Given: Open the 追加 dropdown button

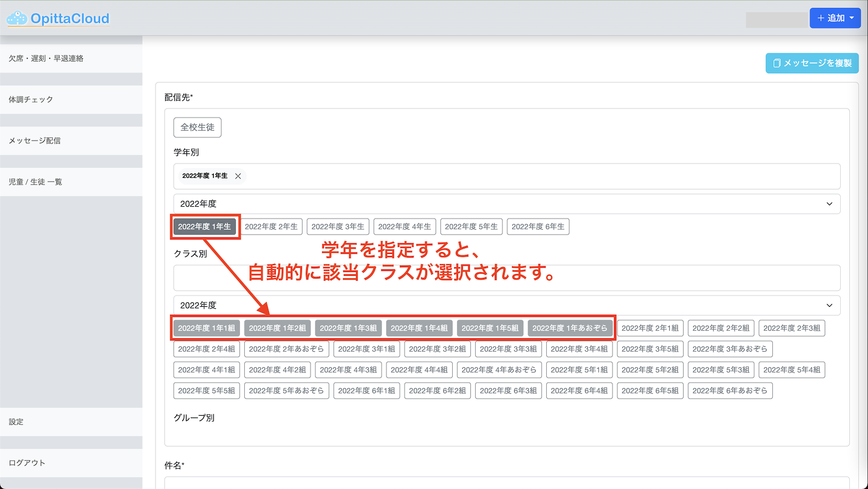Looking at the screenshot, I should pyautogui.click(x=835, y=18).
